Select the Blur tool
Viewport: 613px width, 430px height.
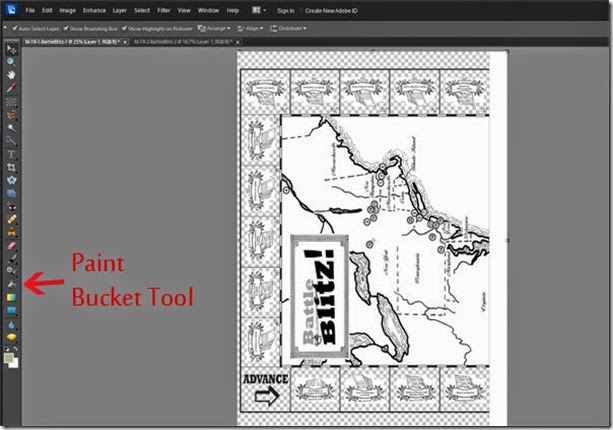pos(11,325)
